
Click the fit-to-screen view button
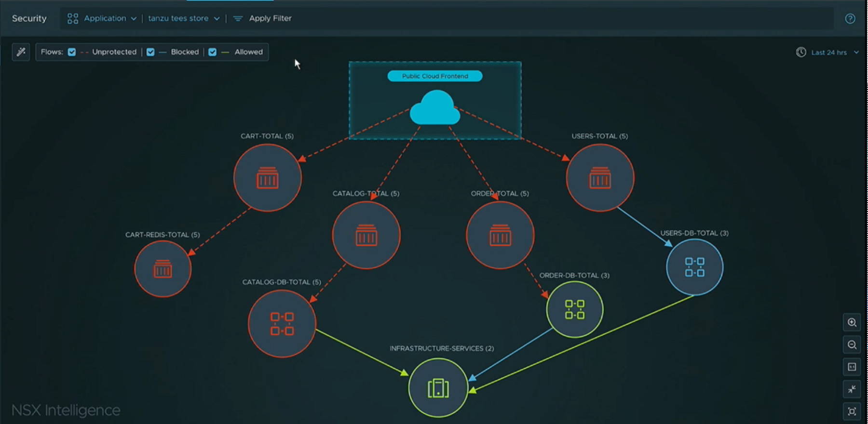tap(852, 411)
